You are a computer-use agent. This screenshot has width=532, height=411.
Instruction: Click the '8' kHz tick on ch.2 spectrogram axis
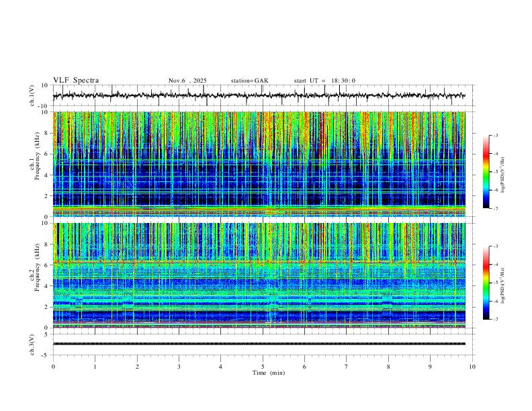click(x=47, y=244)
